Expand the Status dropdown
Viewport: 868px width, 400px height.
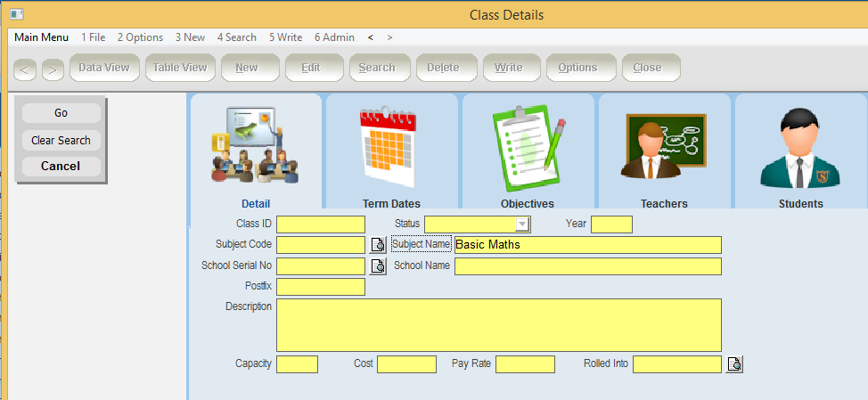pos(523,224)
